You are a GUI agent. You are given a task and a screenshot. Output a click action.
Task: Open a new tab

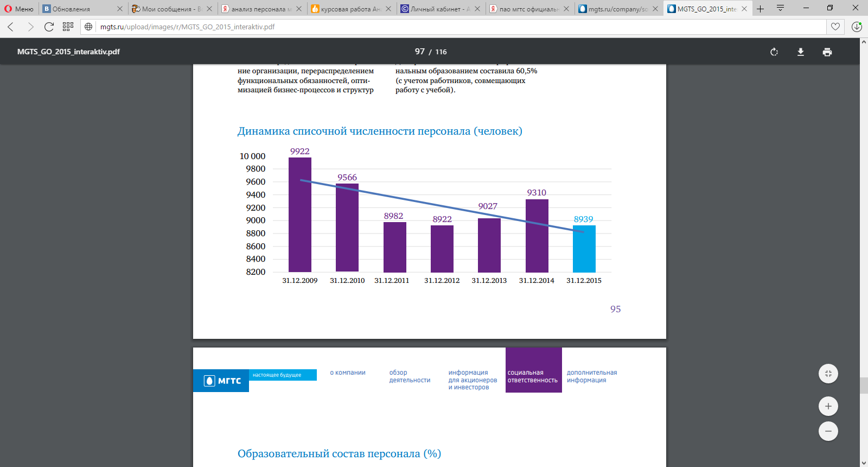coord(761,9)
